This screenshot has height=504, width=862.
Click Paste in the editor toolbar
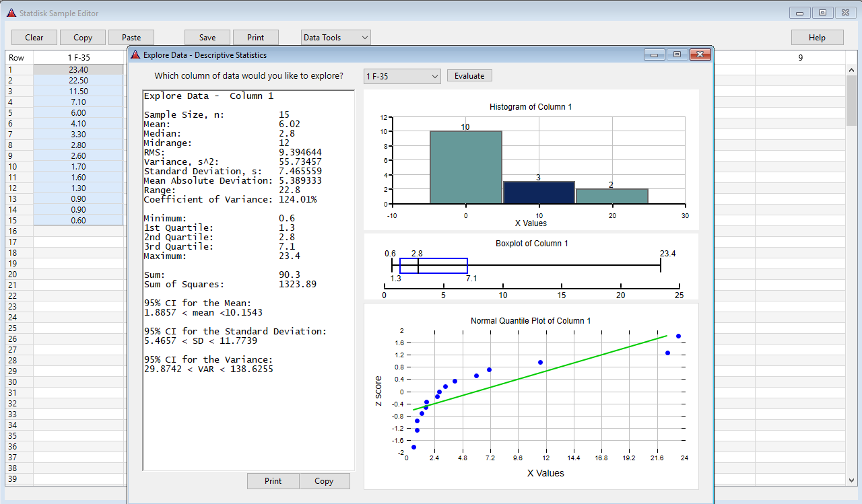pos(131,38)
